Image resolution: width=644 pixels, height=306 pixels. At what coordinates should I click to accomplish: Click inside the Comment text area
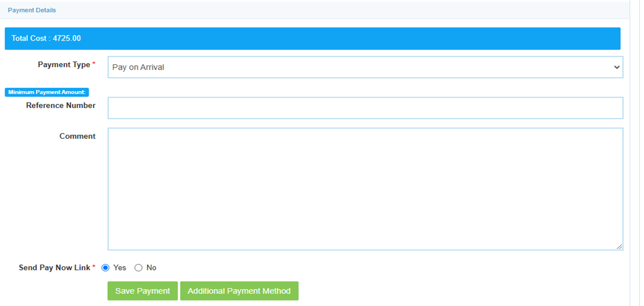[365, 189]
